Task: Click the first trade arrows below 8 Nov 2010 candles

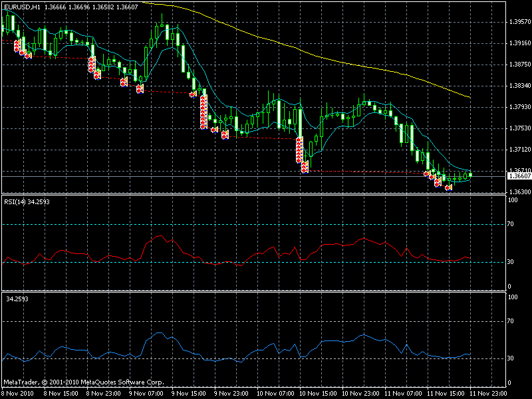Action: pyautogui.click(x=18, y=45)
